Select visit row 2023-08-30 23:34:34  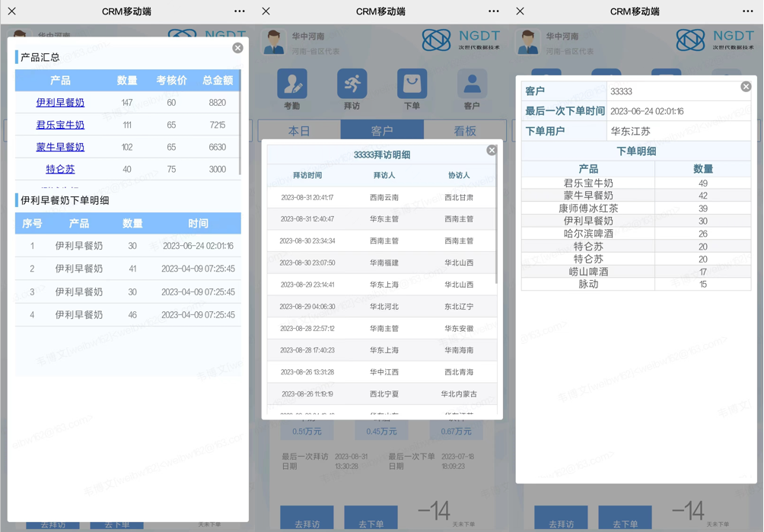click(x=382, y=241)
